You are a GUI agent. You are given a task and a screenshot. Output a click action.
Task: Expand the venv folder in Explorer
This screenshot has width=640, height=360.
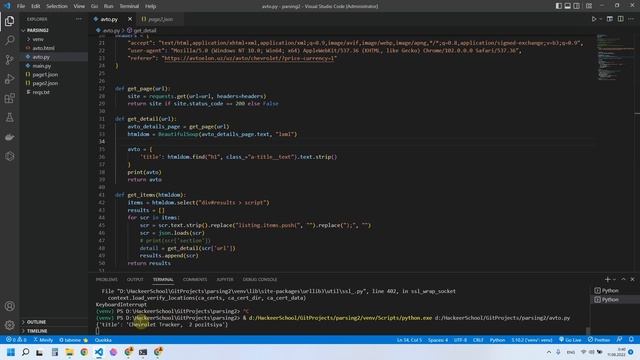(38, 39)
